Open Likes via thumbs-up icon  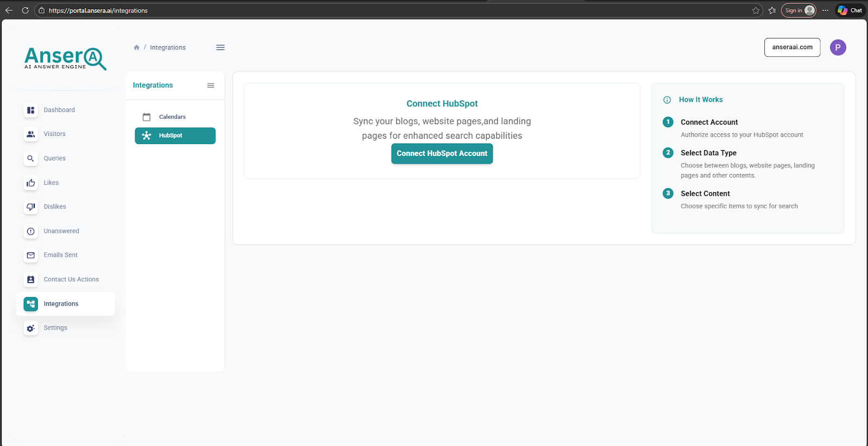(x=31, y=183)
